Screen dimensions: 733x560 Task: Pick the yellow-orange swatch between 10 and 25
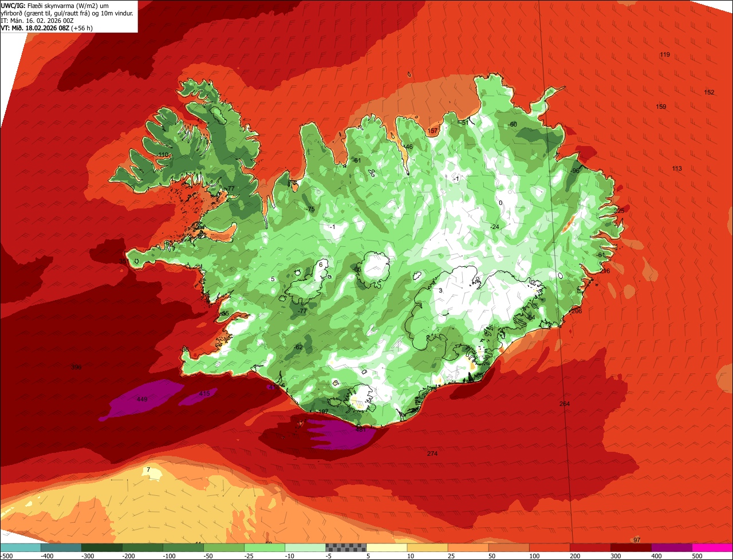pyautogui.click(x=427, y=548)
